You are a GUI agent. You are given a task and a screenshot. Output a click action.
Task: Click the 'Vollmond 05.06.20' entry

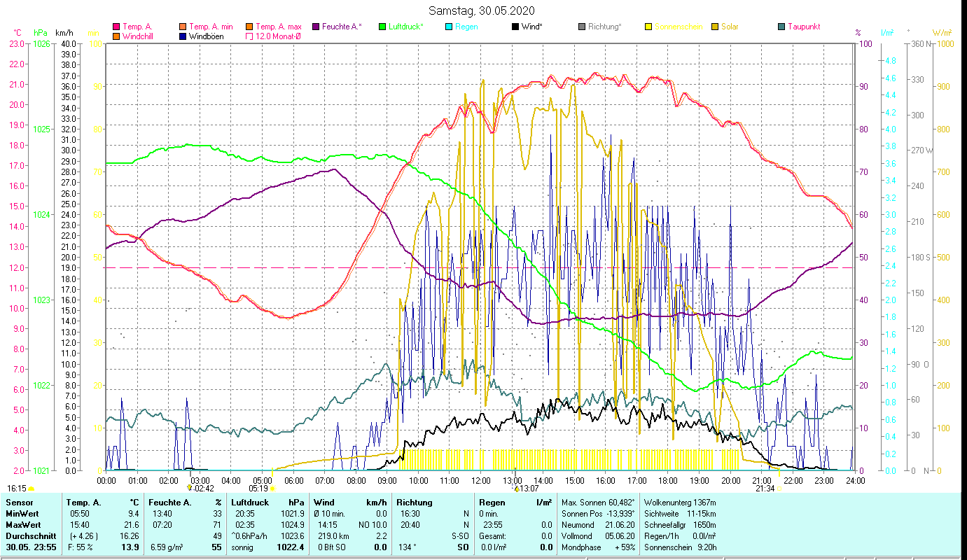(x=599, y=535)
